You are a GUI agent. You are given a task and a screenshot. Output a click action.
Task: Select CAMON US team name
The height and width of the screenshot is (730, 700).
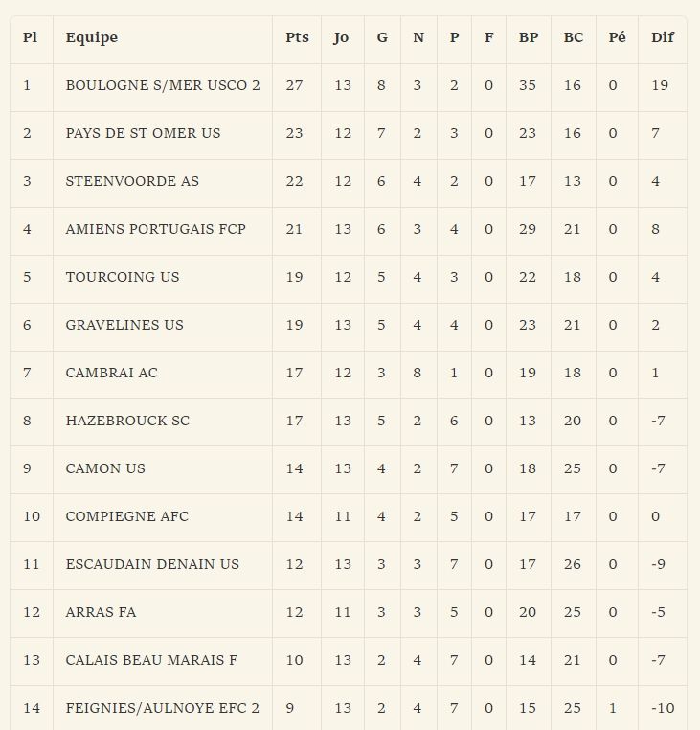click(x=105, y=469)
